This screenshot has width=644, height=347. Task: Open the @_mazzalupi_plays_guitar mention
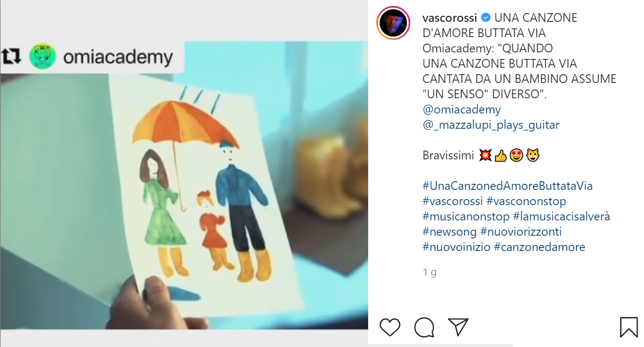(x=491, y=125)
